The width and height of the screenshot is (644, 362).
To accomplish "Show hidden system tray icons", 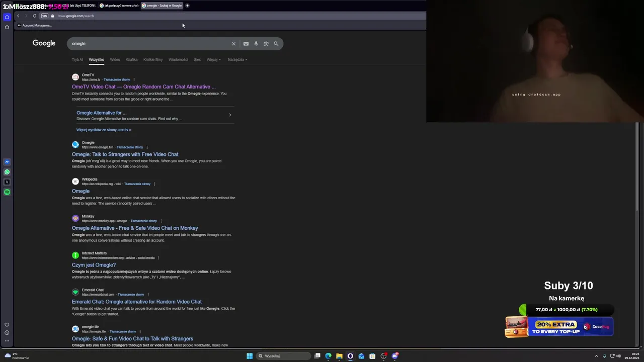I will point(596,356).
